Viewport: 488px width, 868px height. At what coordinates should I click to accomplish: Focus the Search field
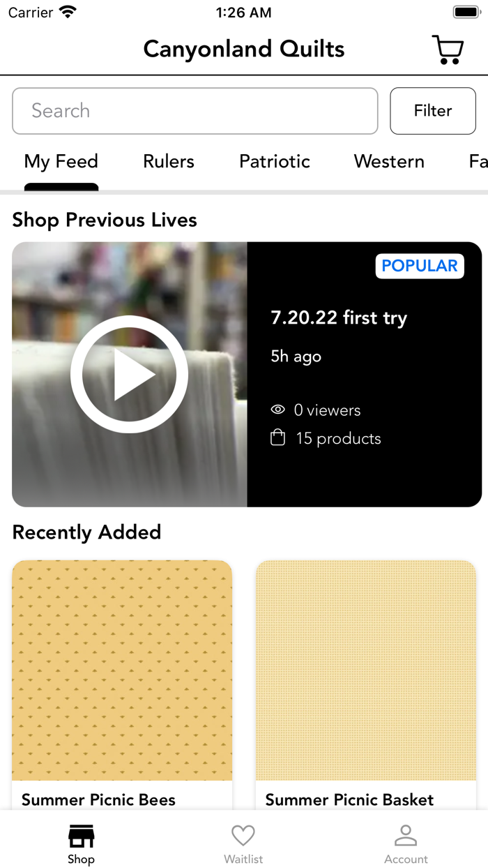pos(195,111)
